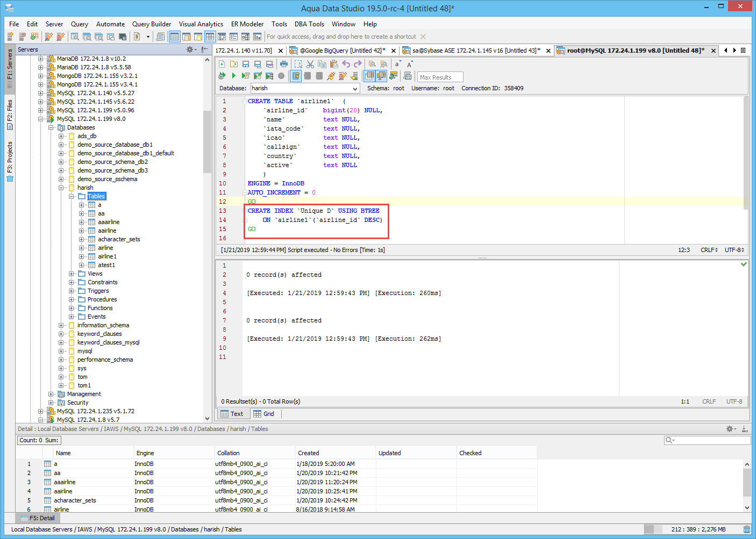Open the Database dropdown showing harish

[305, 88]
